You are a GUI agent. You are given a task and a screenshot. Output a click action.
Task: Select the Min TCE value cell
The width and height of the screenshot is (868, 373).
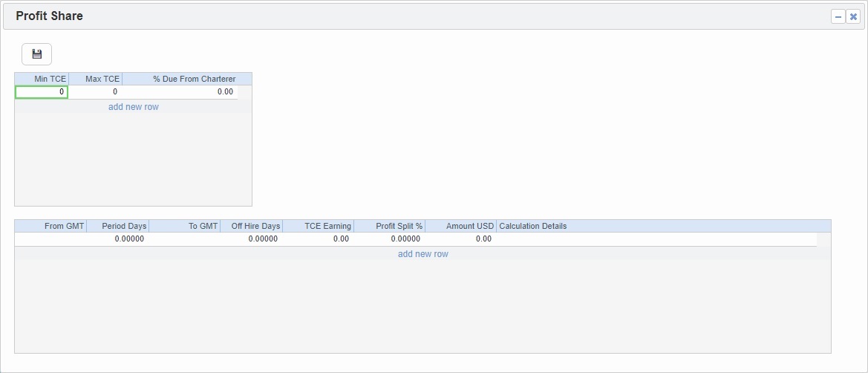coord(42,92)
